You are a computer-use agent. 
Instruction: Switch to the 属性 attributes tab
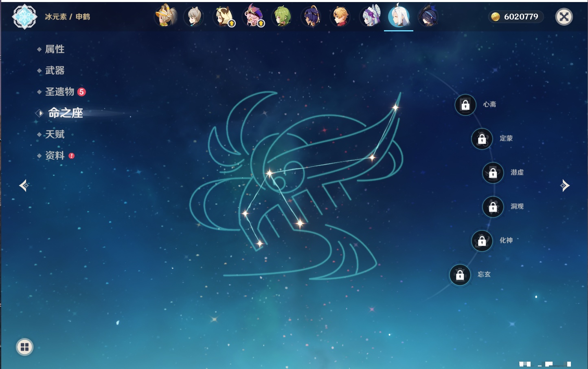(x=55, y=49)
